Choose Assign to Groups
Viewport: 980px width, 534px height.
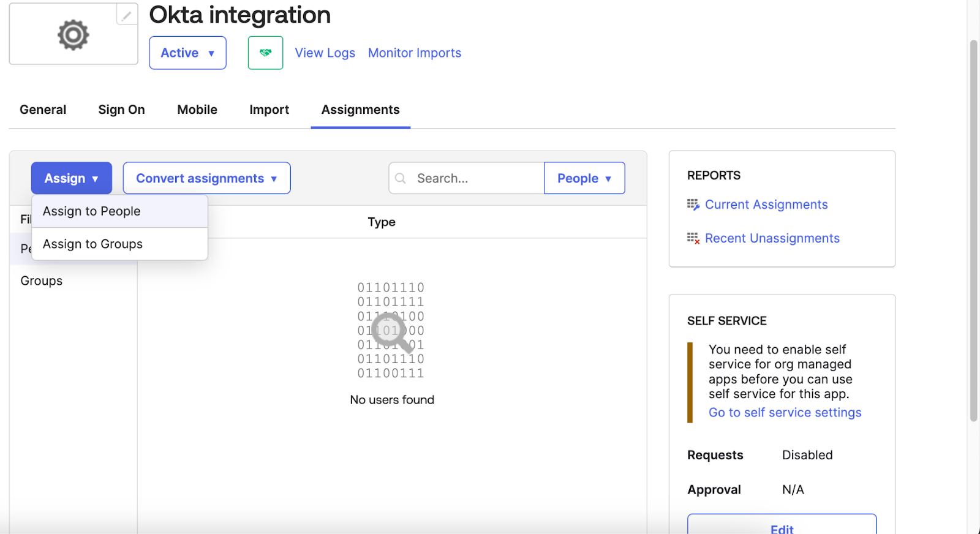click(119, 244)
